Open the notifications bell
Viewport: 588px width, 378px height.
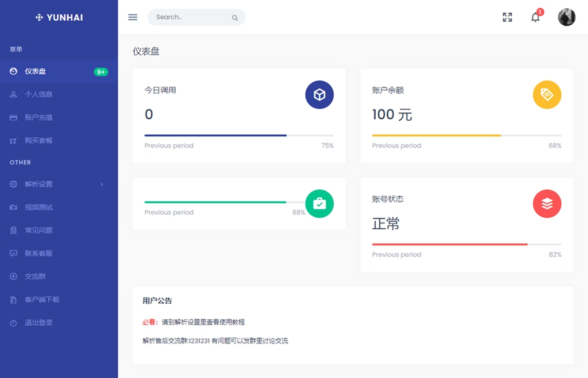pyautogui.click(x=535, y=18)
